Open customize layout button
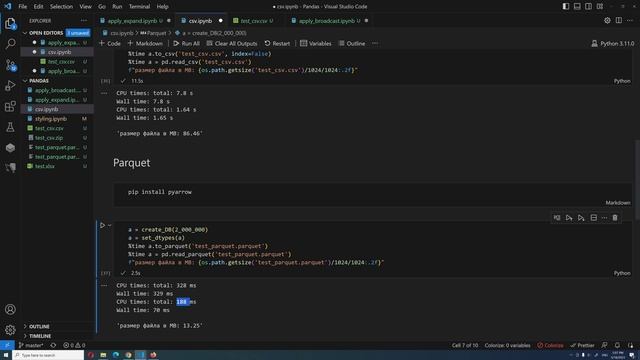Viewport: 640px width, 360px height. coord(600,7)
